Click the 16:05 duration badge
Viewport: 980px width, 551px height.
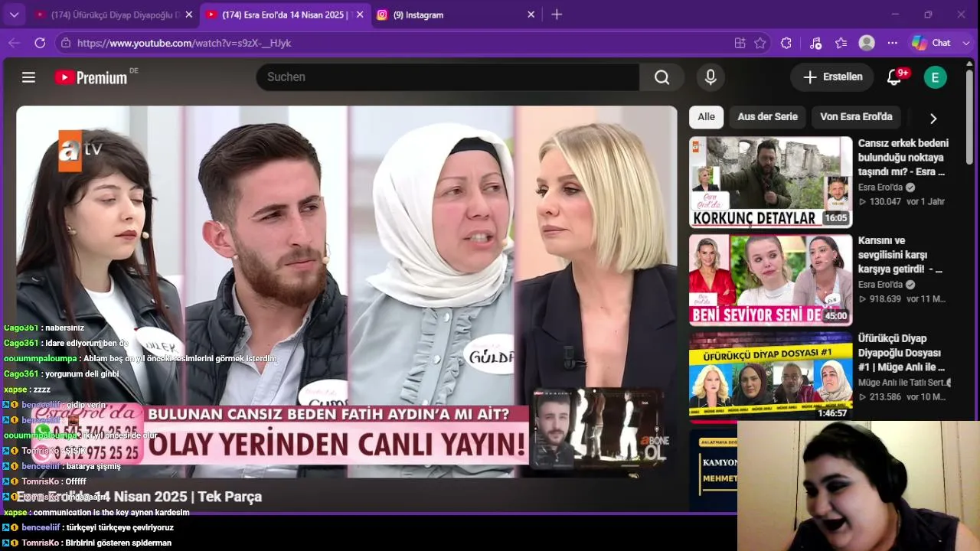point(835,218)
